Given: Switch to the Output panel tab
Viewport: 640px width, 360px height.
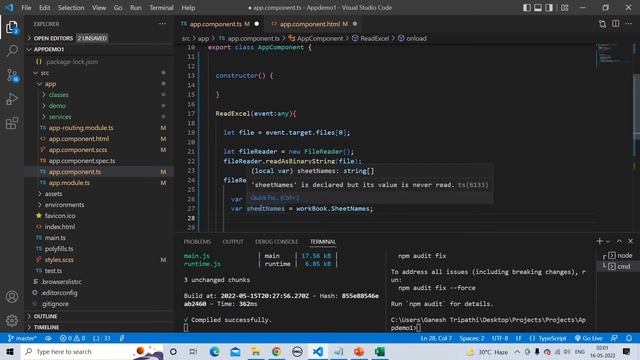Looking at the screenshot, I should pyautogui.click(x=233, y=242).
